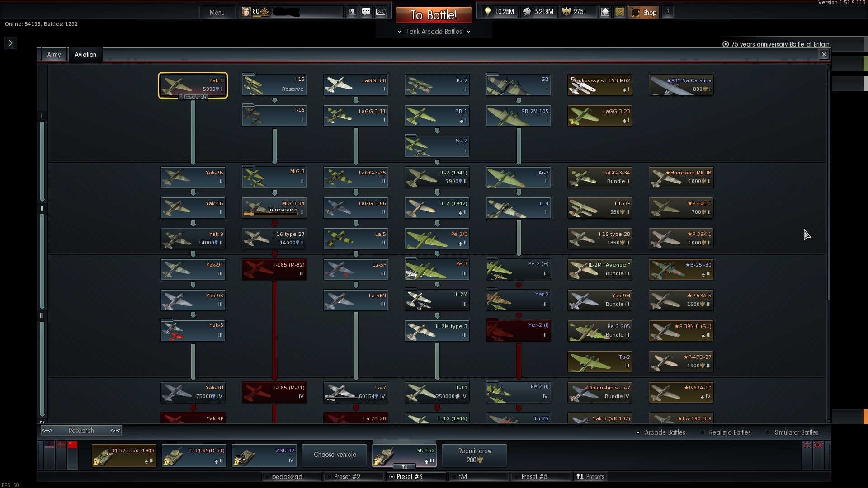Open the Shop menu
Screen dimensions: 868x488
644,12
